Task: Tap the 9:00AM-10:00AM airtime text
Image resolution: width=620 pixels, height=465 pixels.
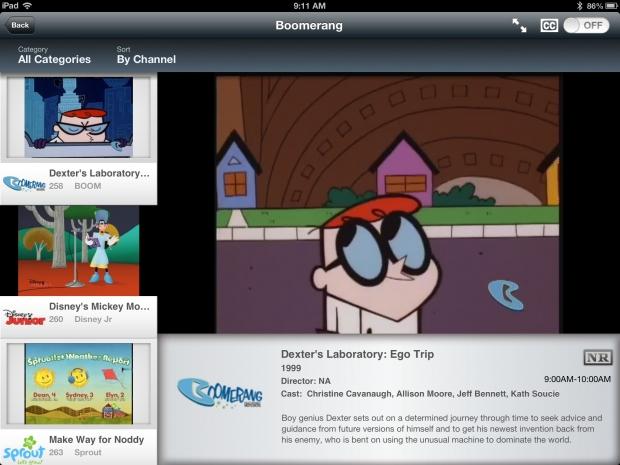Action: click(x=577, y=379)
